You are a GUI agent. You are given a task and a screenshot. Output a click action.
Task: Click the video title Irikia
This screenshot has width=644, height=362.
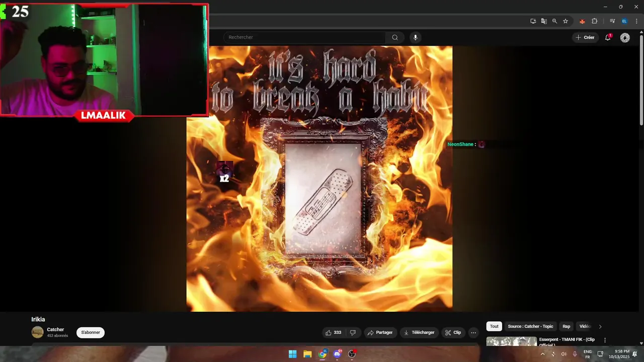coord(38,319)
